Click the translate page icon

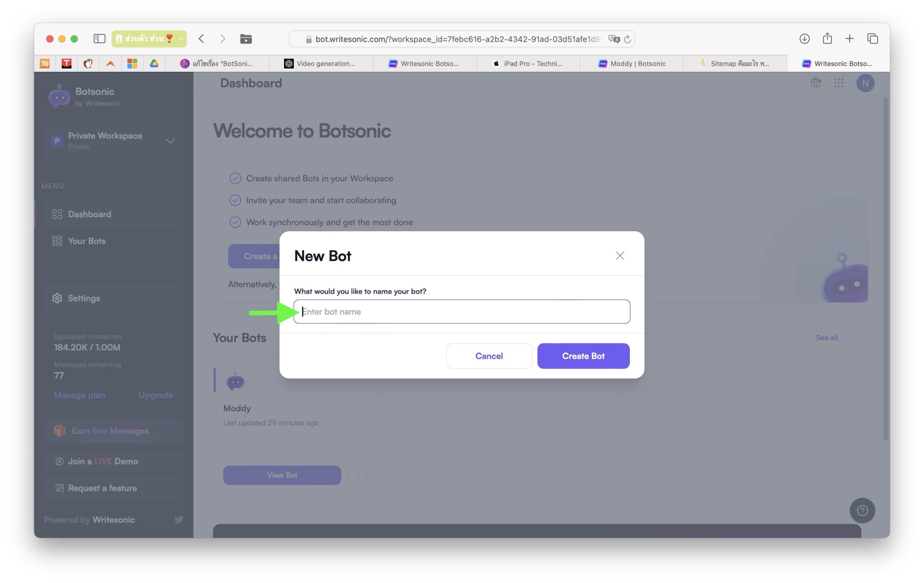point(613,39)
